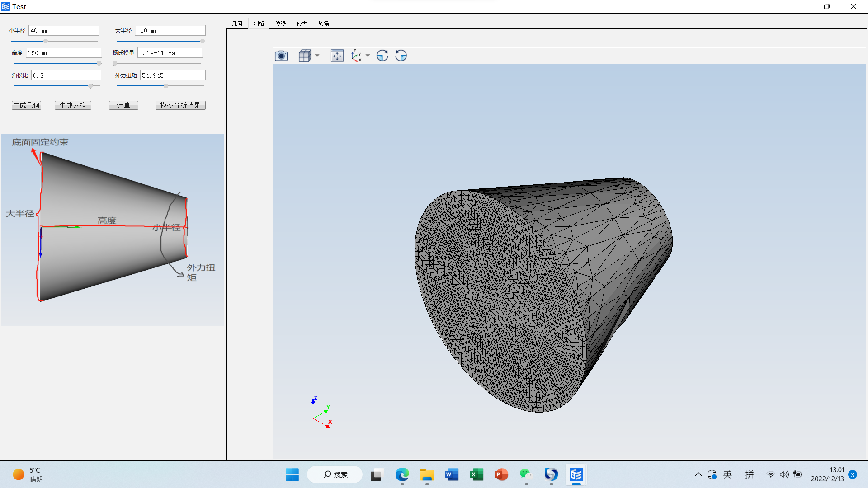Click the 计算 (Calculate) button

124,105
